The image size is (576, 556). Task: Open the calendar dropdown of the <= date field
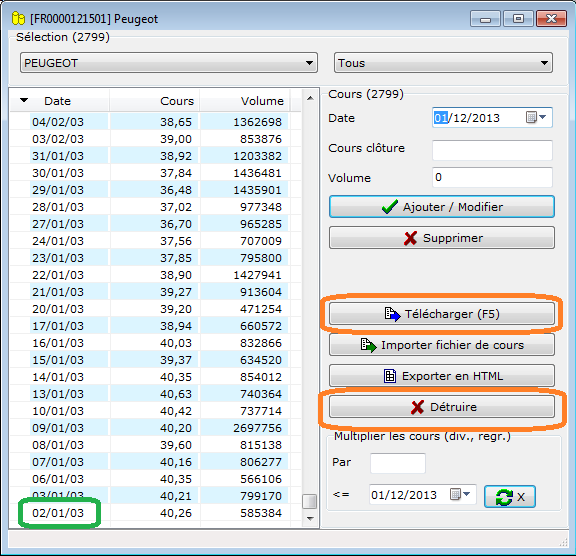point(461,494)
